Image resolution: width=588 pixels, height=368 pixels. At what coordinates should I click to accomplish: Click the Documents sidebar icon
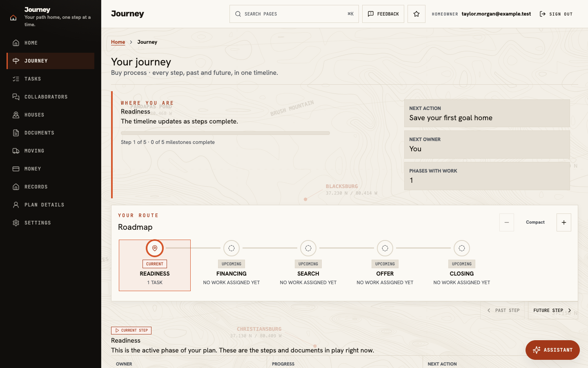click(16, 133)
